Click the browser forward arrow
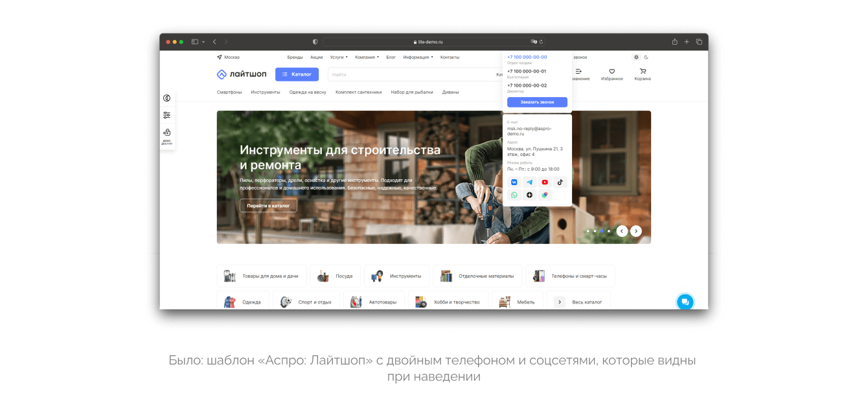The width and height of the screenshot is (868, 398). (x=226, y=41)
